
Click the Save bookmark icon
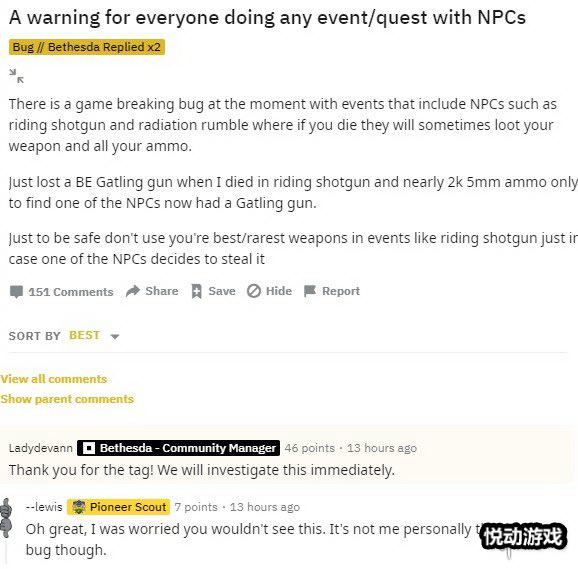[196, 291]
